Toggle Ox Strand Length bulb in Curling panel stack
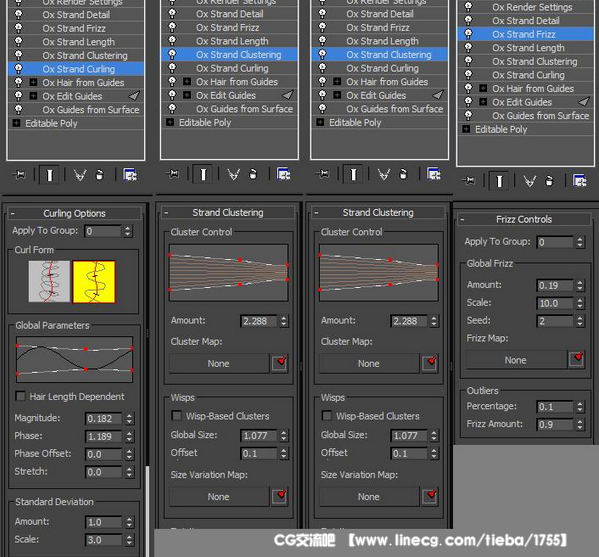 [x=18, y=42]
